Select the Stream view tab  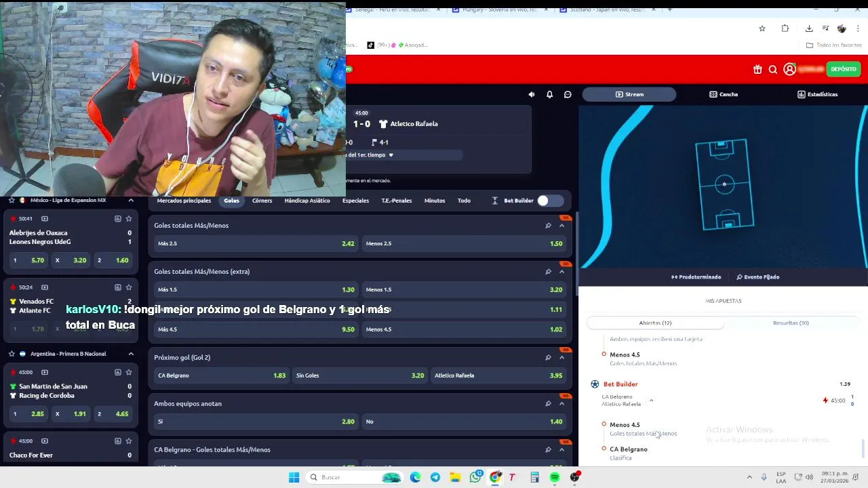click(629, 94)
